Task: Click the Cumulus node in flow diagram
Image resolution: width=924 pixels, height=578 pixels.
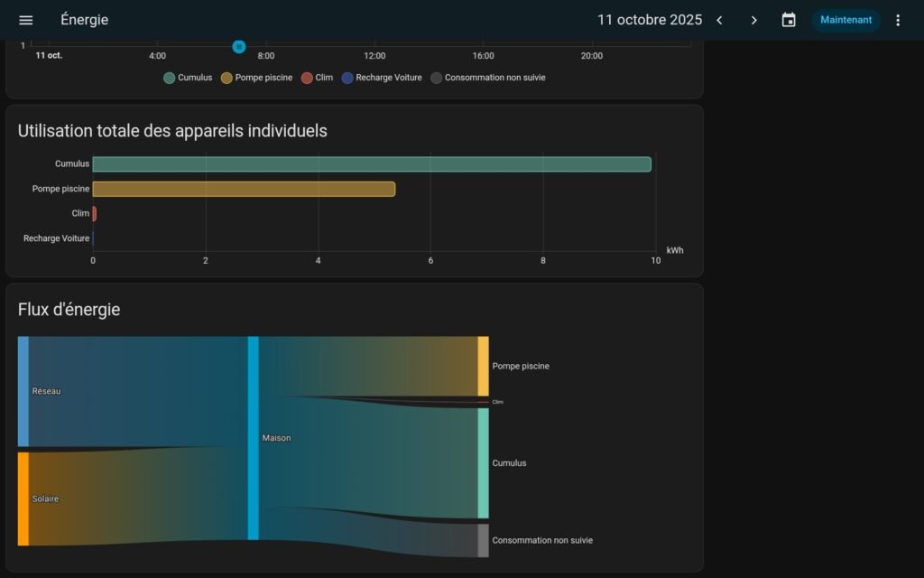Action: pos(484,463)
